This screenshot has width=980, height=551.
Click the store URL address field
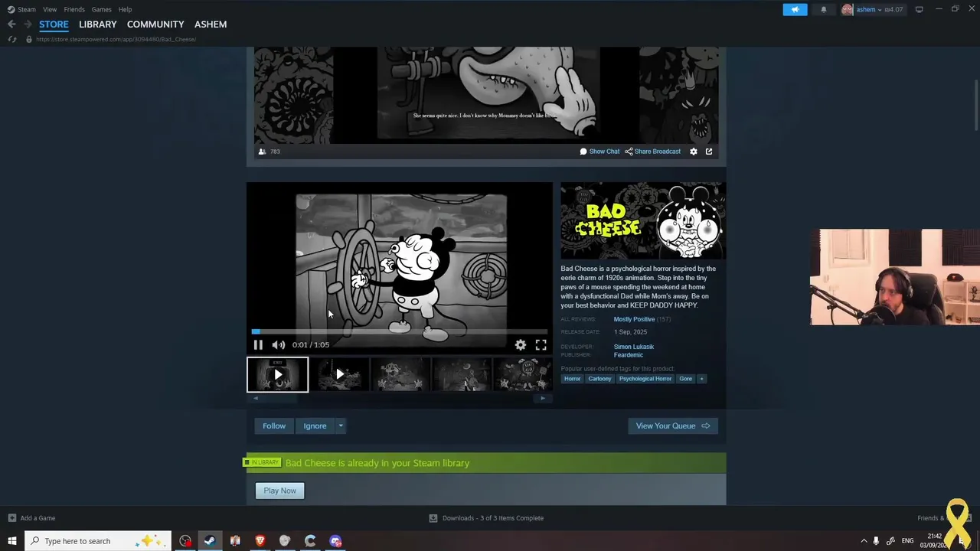pos(116,39)
